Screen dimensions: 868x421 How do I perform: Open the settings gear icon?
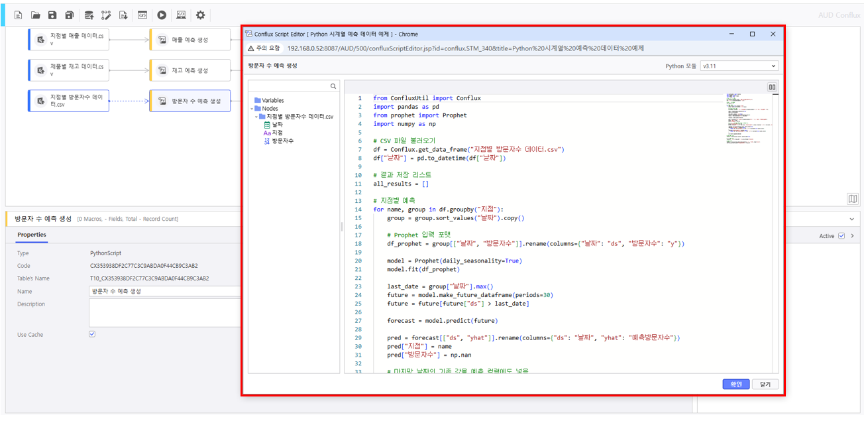(200, 15)
